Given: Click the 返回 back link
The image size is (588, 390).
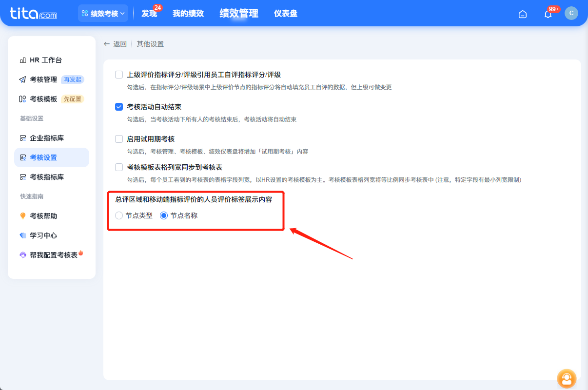Looking at the screenshot, I should [x=116, y=43].
